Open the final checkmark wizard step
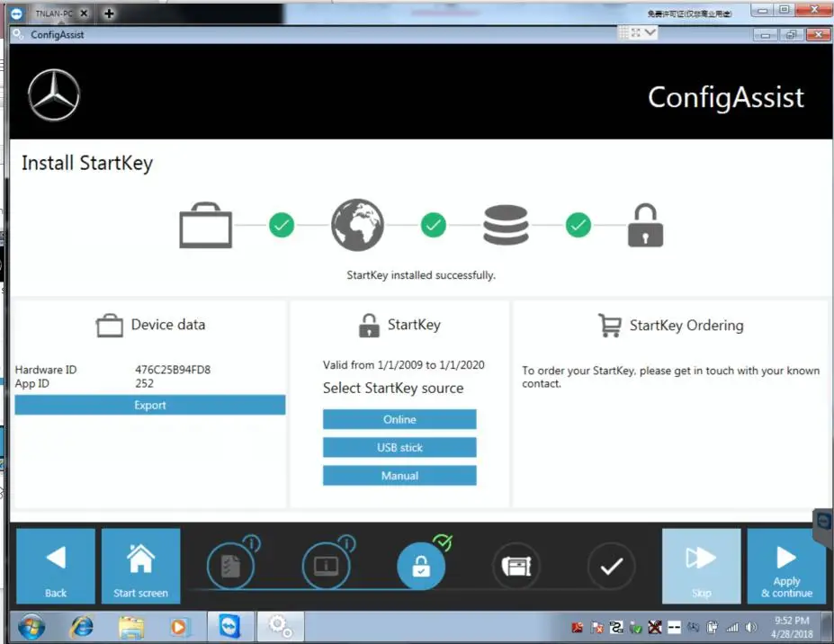Viewport: 834px width, 644px height. [612, 566]
